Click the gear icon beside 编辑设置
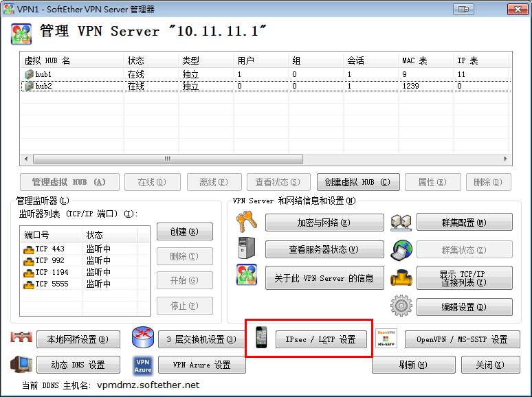Image resolution: width=532 pixels, height=397 pixels. pyautogui.click(x=401, y=306)
